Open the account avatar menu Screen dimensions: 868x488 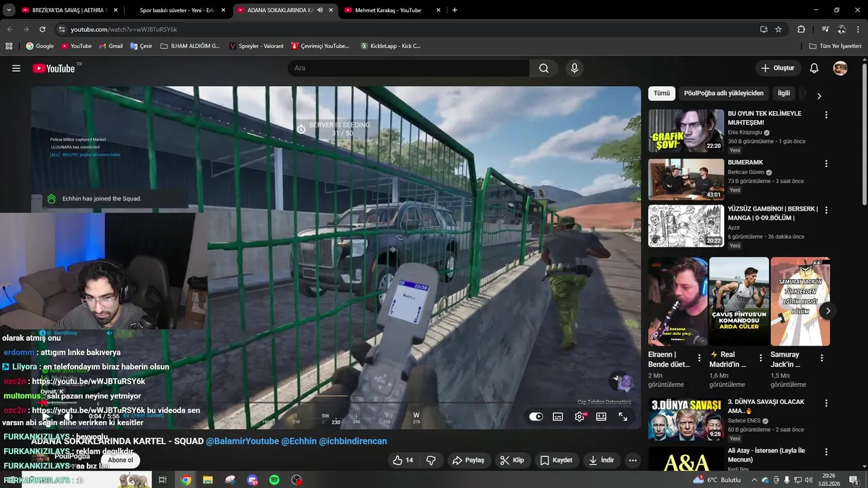[x=840, y=68]
